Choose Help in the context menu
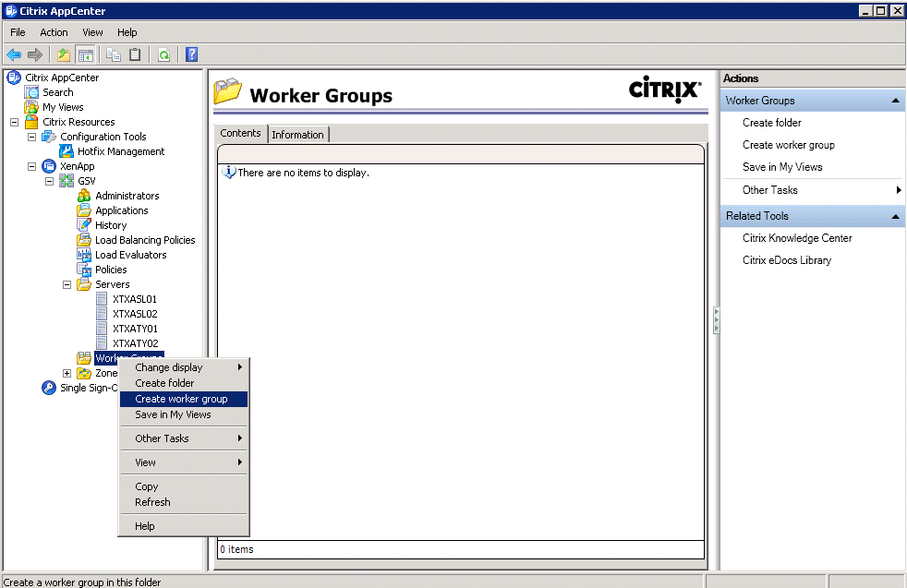Screen dimensions: 907x588 point(184,526)
